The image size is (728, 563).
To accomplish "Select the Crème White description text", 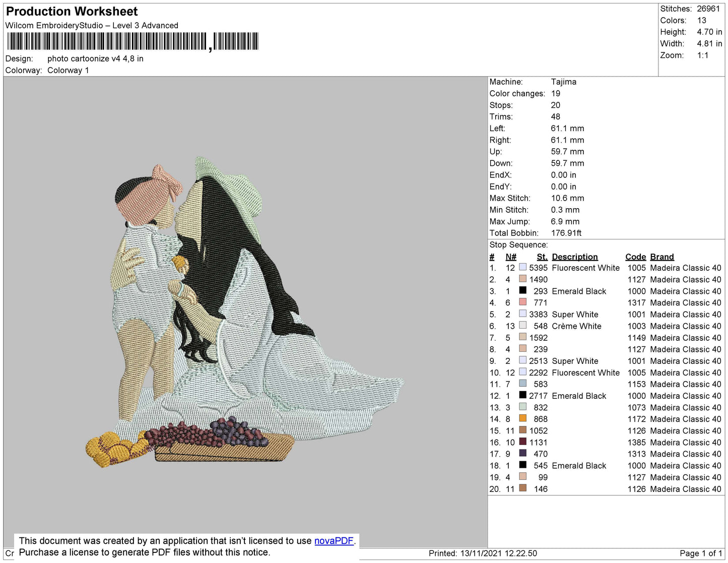I will tap(577, 326).
